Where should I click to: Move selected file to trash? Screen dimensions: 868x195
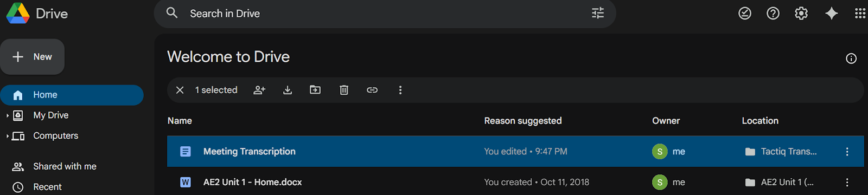344,90
